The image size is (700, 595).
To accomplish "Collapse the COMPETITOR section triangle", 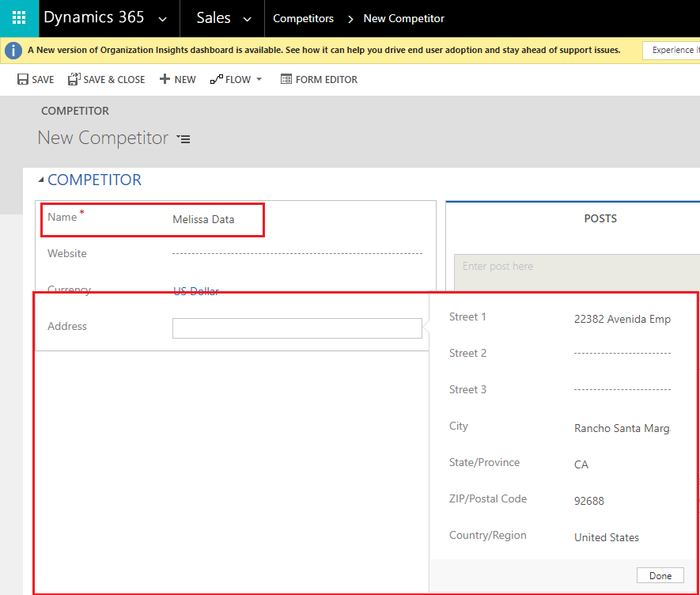I will (41, 180).
